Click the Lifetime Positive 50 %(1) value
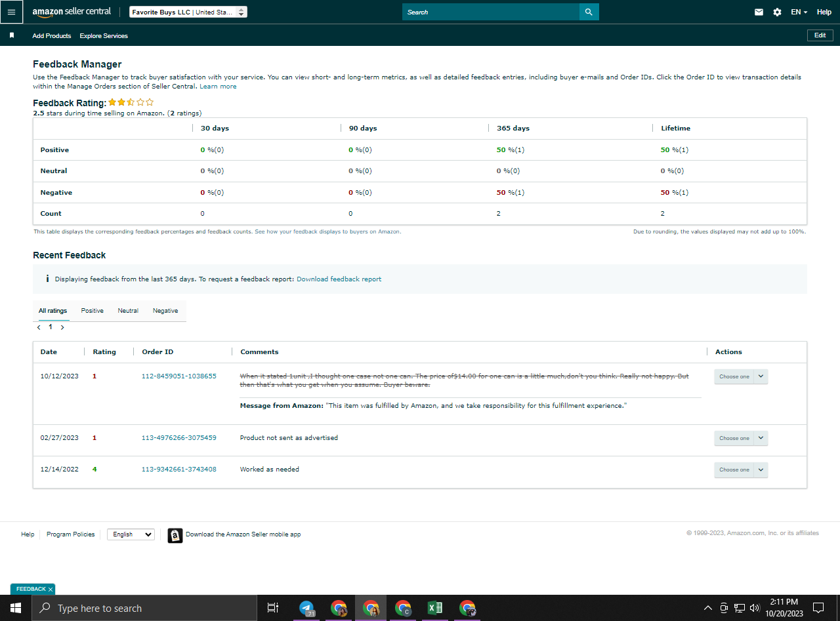The height and width of the screenshot is (621, 840). pyautogui.click(x=675, y=150)
